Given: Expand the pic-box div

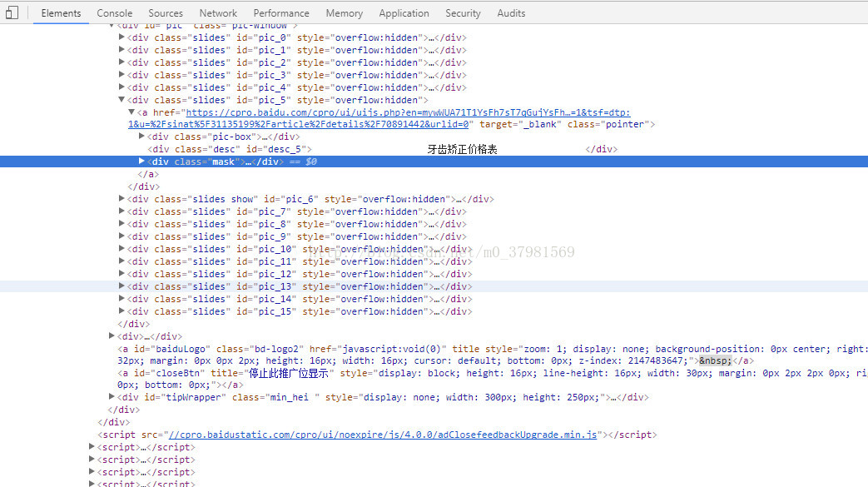Looking at the screenshot, I should [141, 136].
